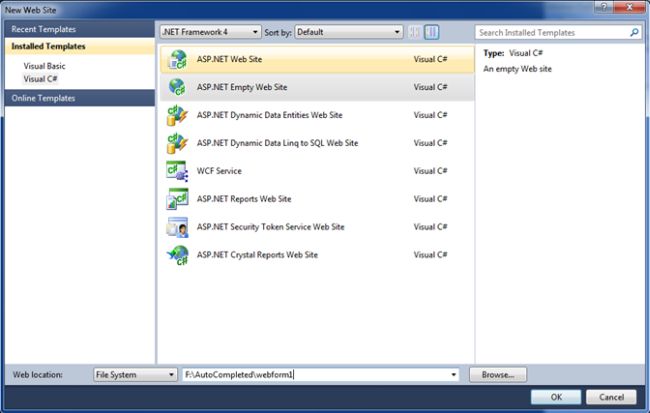Select the ASP.NET Web Site template icon
The image size is (650, 413).
click(x=177, y=60)
